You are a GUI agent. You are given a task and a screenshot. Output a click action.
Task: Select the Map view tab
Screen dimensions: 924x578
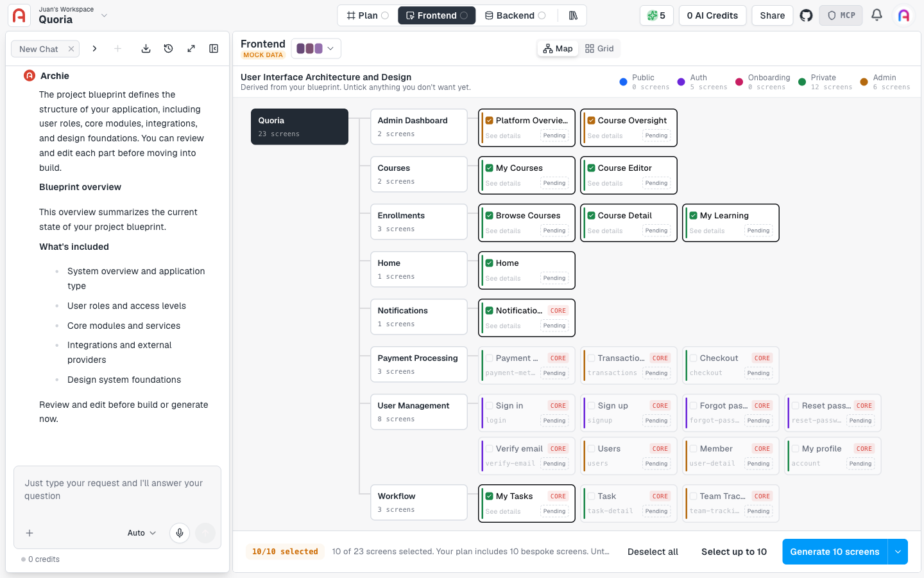coord(558,49)
